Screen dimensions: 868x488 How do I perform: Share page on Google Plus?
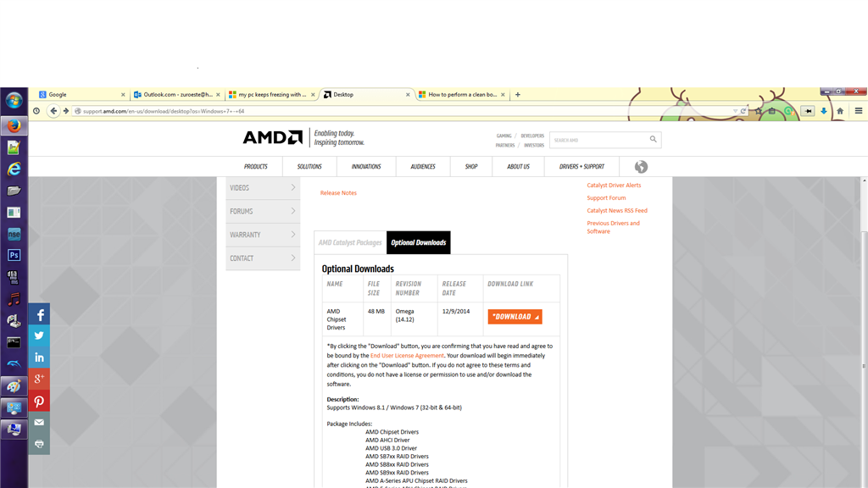(x=39, y=379)
